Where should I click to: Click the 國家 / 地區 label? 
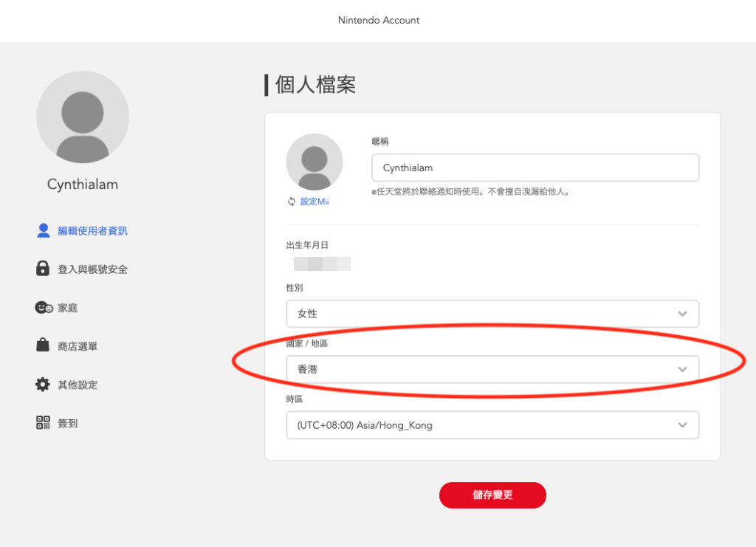[x=306, y=343]
